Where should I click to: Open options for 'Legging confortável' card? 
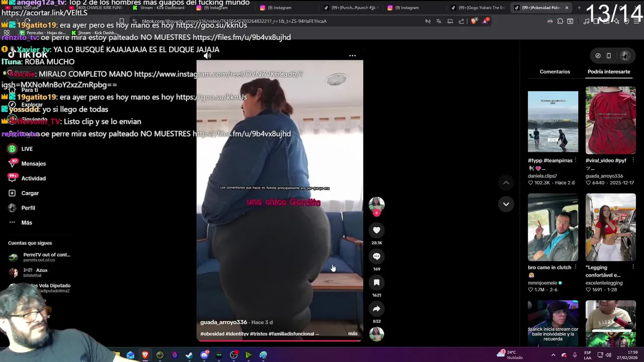click(633, 267)
